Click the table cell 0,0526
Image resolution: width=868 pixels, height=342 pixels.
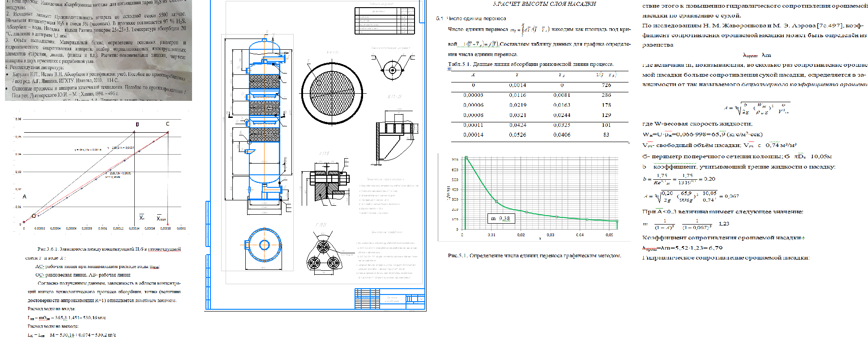point(517,134)
